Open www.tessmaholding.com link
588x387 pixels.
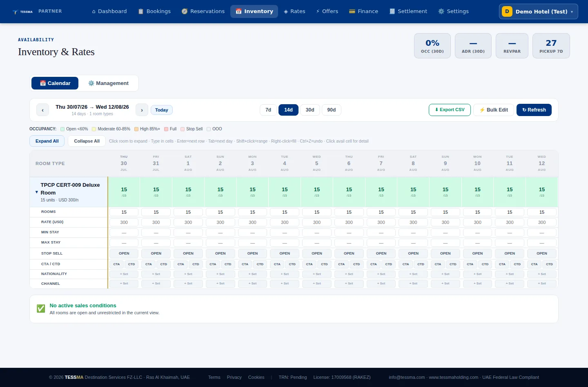click(x=454, y=377)
